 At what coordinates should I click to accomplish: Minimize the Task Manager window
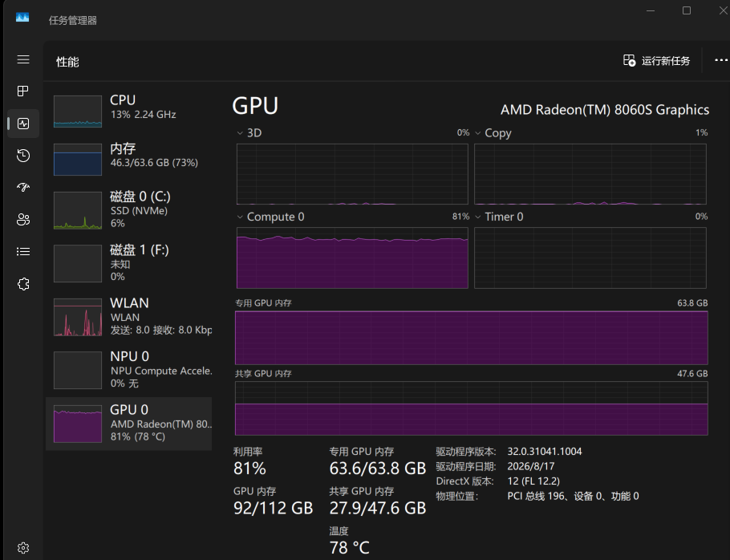pyautogui.click(x=651, y=10)
